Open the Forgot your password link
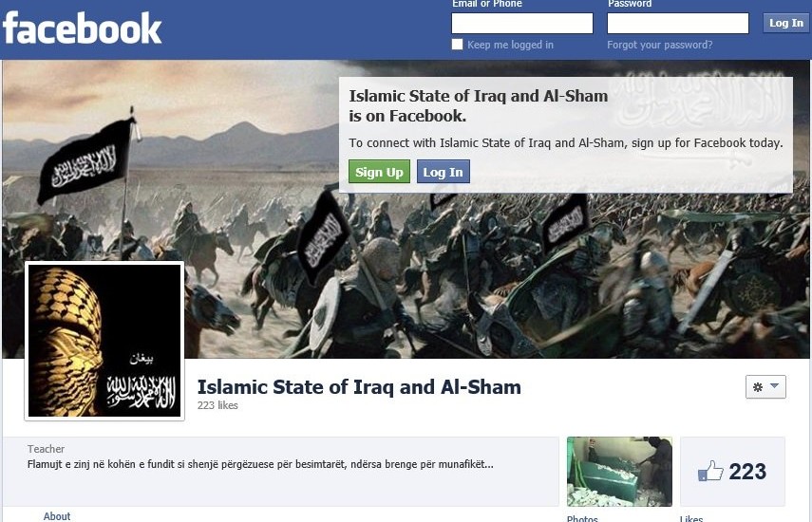The height and width of the screenshot is (522, 812). click(x=660, y=45)
